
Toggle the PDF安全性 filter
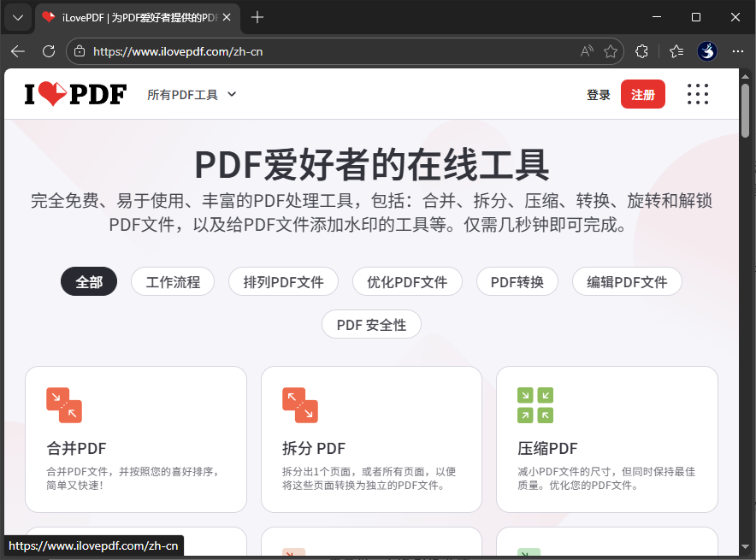coord(371,324)
